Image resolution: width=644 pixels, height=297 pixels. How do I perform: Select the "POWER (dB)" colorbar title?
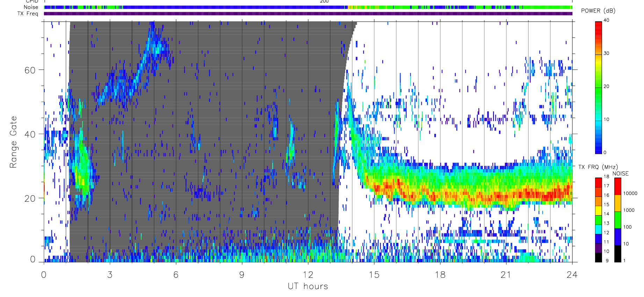pos(598,11)
